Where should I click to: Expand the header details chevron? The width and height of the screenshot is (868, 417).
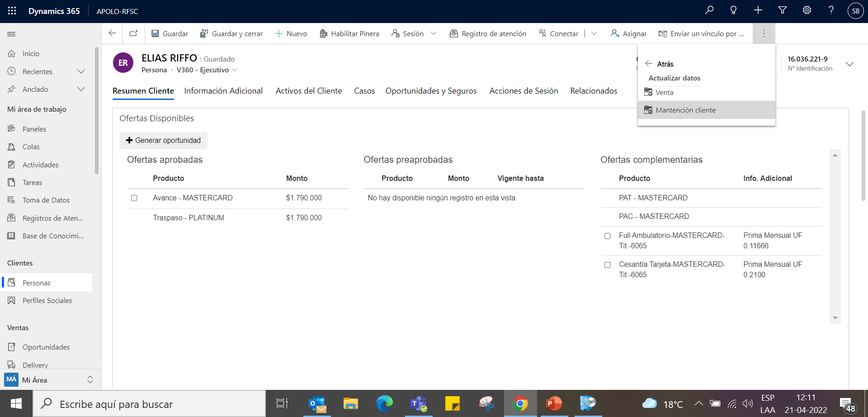pyautogui.click(x=849, y=64)
